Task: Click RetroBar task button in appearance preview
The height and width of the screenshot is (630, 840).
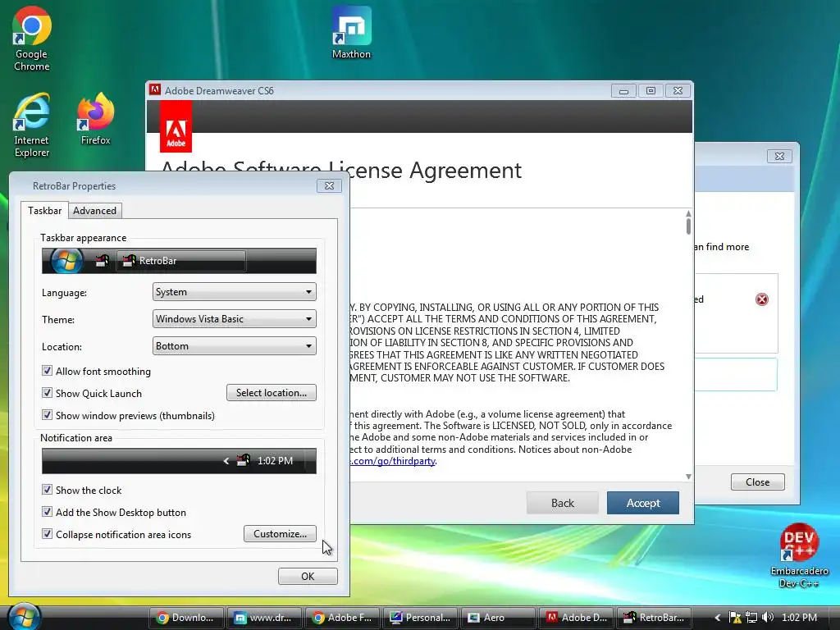Action: (x=181, y=261)
